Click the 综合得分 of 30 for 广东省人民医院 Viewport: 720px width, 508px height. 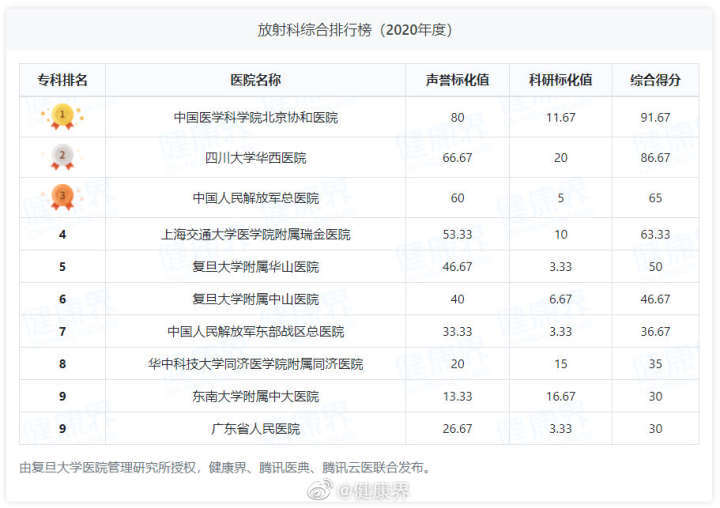(x=655, y=429)
